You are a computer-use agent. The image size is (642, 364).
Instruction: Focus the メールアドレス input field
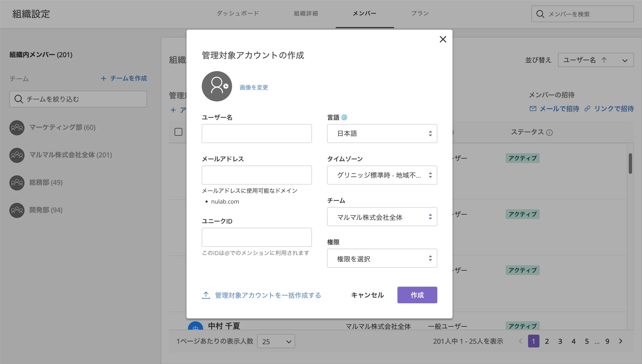point(257,175)
